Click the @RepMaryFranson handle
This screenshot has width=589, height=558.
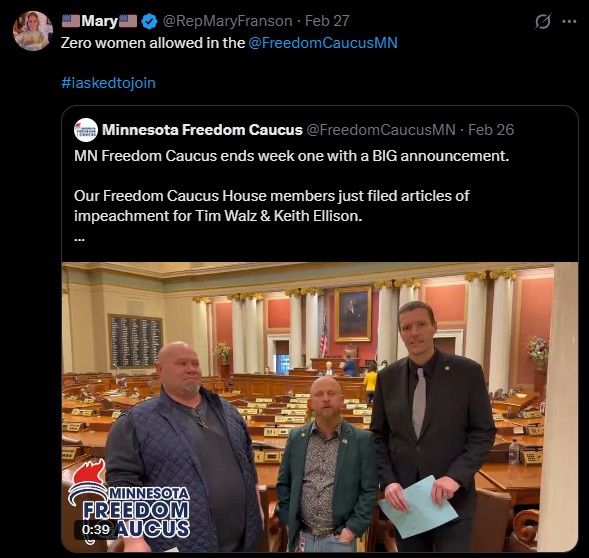(x=227, y=21)
